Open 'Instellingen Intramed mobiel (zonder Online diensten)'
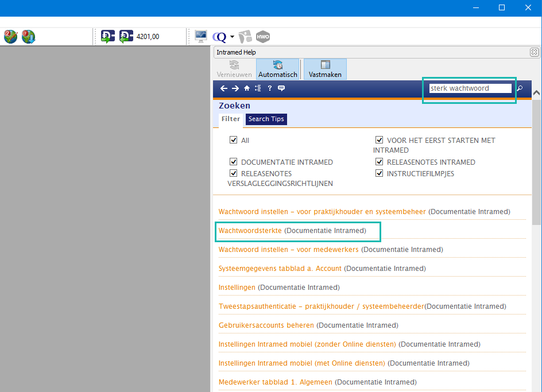542x392 pixels. 307,344
